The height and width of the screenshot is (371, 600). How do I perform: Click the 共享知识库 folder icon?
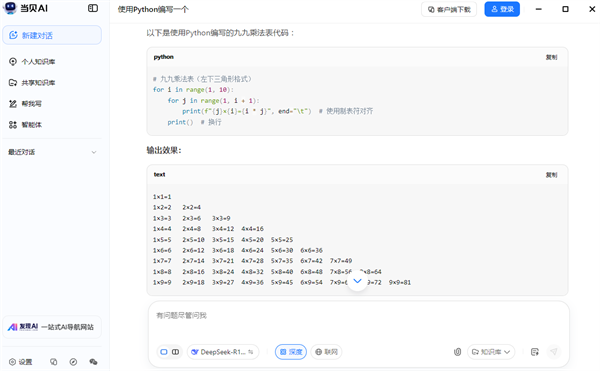click(x=13, y=83)
